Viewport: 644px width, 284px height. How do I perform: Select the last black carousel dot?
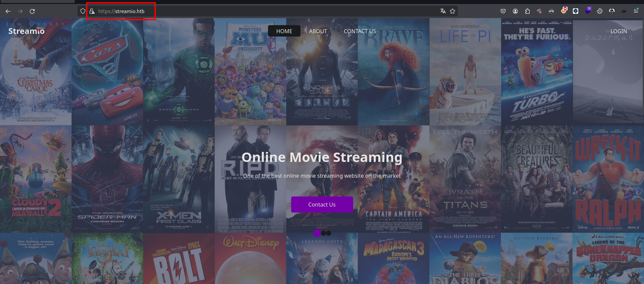(329, 233)
